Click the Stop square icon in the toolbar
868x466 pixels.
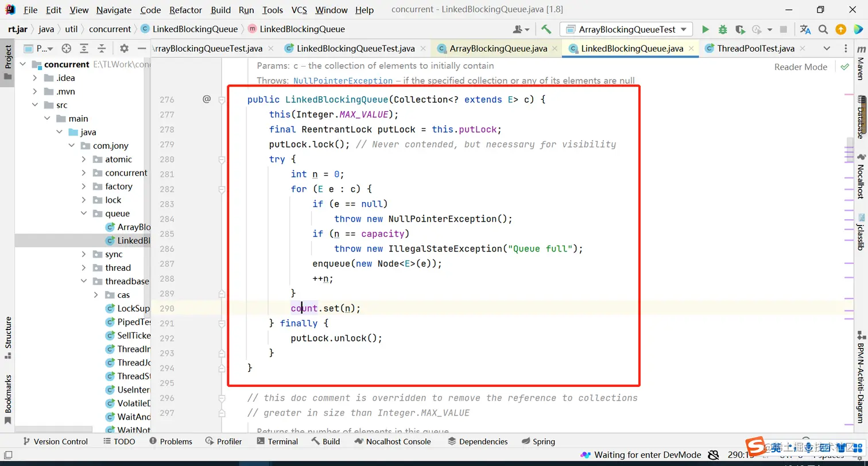click(x=784, y=29)
